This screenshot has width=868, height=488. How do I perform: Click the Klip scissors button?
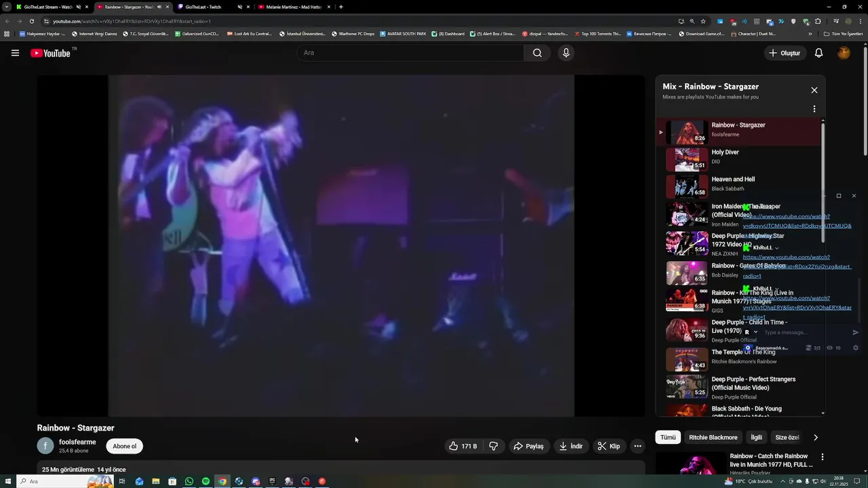608,446
